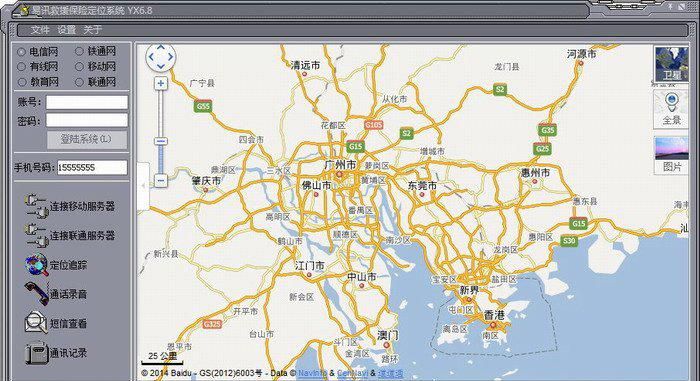Viewport: 700px width, 381px height.
Task: Click the 定位追踪 label
Action: click(x=68, y=265)
